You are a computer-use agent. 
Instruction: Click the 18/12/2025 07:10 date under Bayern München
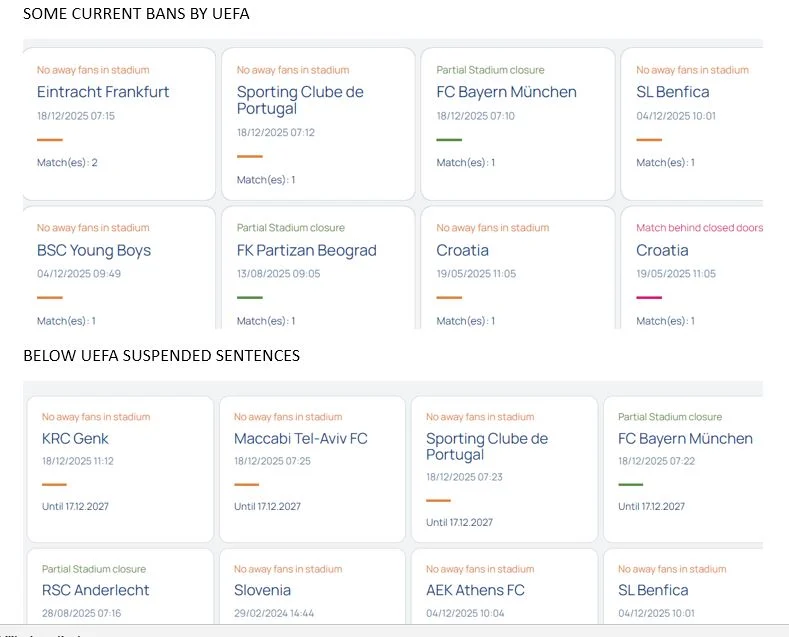coord(475,116)
